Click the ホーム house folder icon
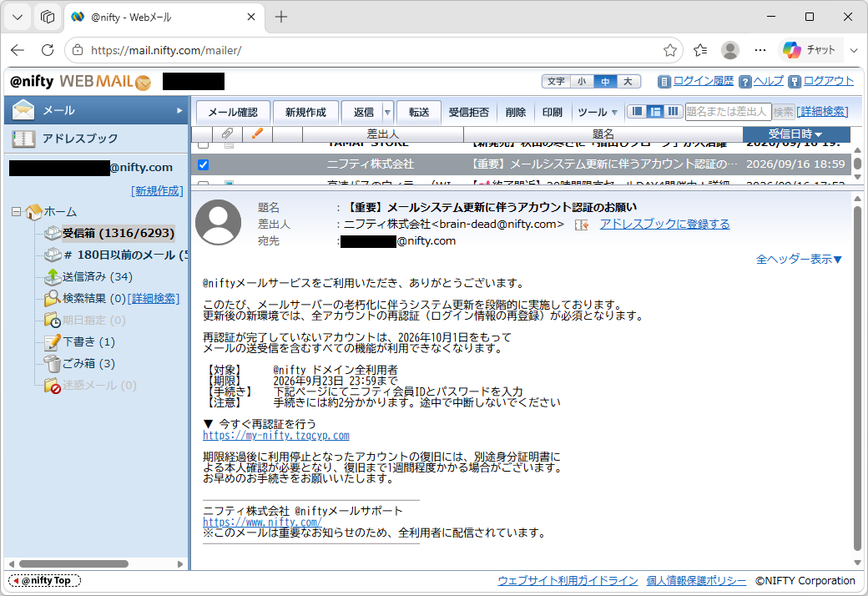The height and width of the screenshot is (596, 868). coord(33,211)
